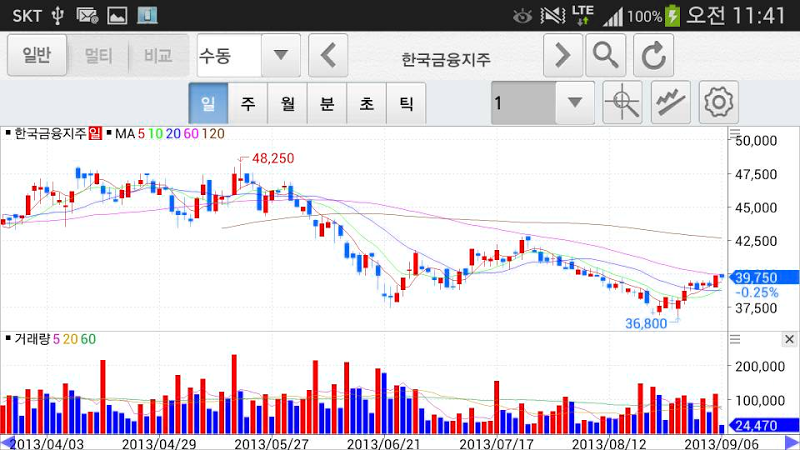800x450 pixels.
Task: Refresh the chart data
Action: point(654,55)
